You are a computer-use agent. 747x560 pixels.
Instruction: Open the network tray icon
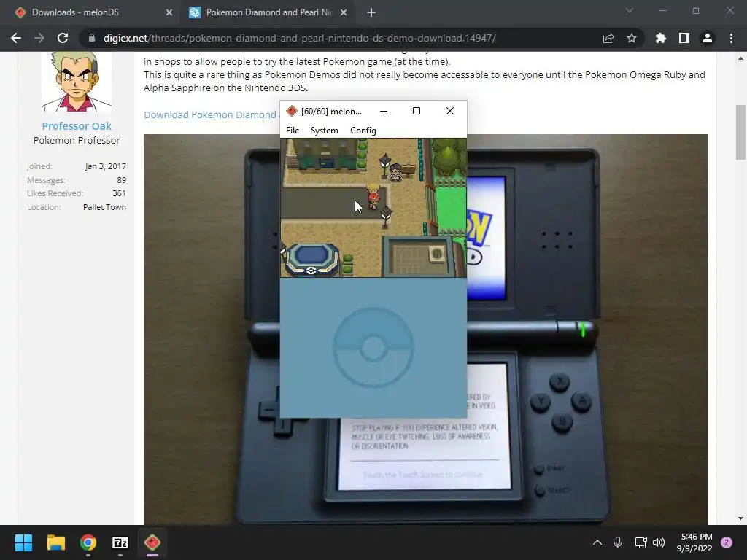click(640, 542)
